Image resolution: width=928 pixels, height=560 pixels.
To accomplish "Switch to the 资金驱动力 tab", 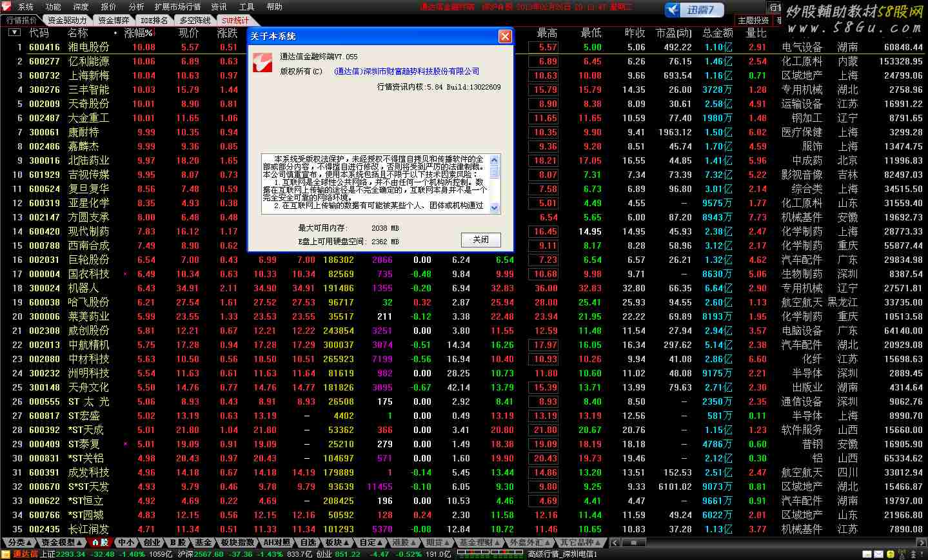I will [x=67, y=20].
